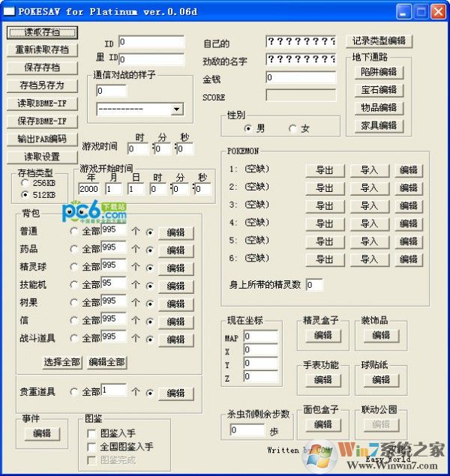Open 物品编辑 in 地下通路
The height and width of the screenshot is (476, 450).
379,108
